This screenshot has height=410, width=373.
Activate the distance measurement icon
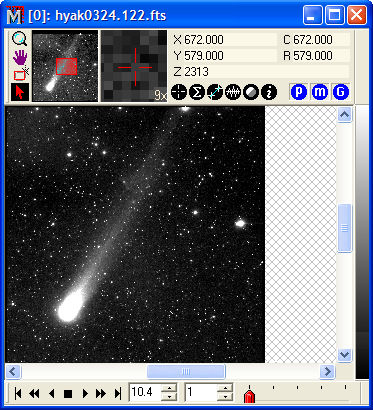click(x=215, y=92)
